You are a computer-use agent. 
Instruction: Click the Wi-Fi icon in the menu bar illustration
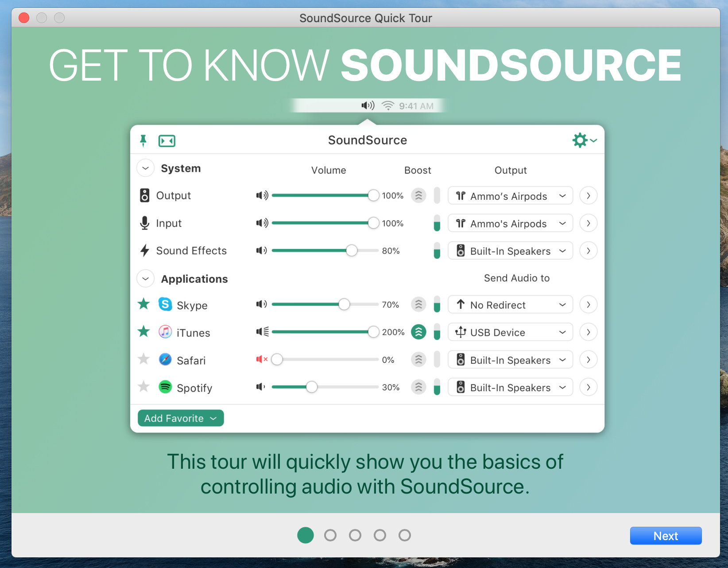(x=388, y=105)
